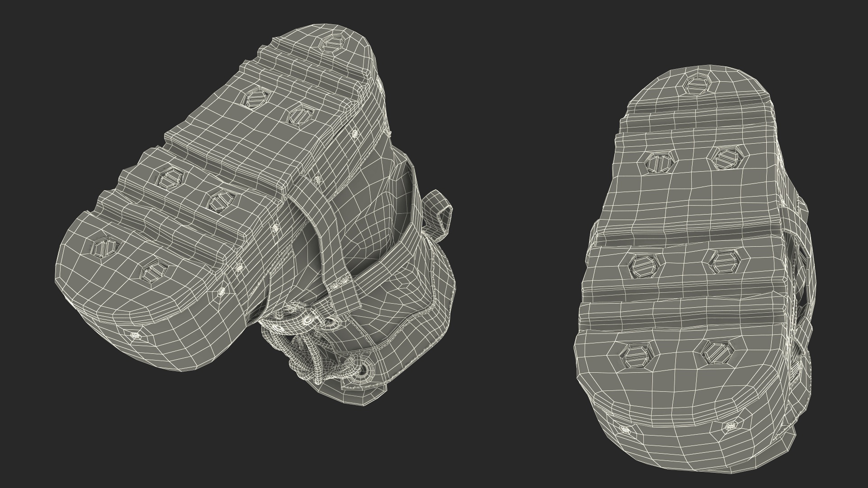Viewport: 868px width, 488px height.
Task: Click middle-left hex stud on right sole
Action: click(643, 267)
